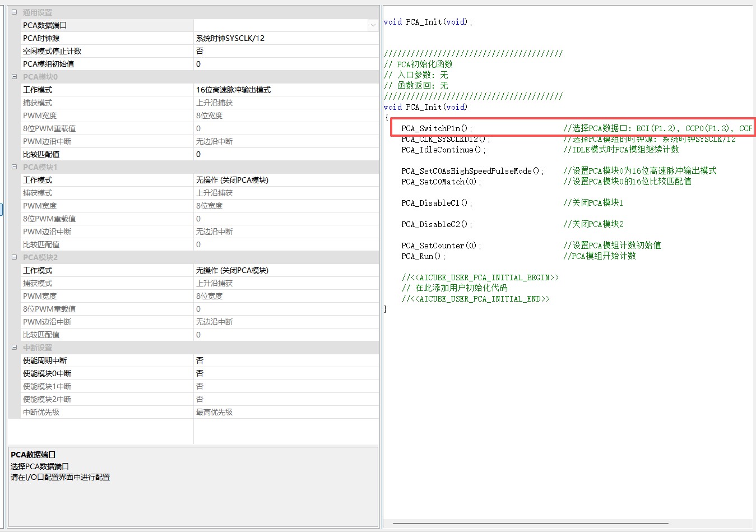Image resolution: width=756 pixels, height=532 pixels.
Task: Select the PCA数据端口 property label
Action: (45, 25)
